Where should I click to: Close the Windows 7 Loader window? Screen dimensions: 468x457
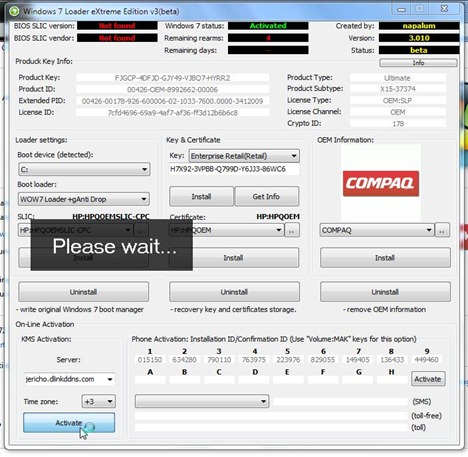pyautogui.click(x=444, y=9)
